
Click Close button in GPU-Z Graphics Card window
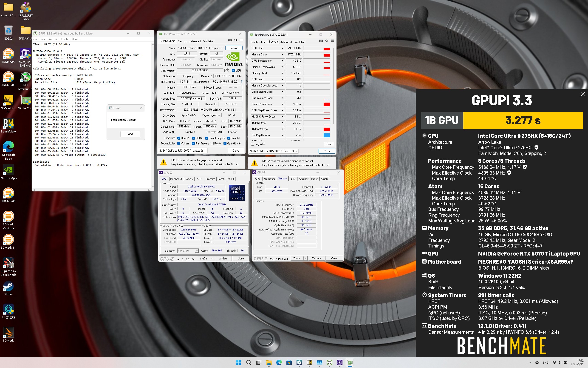tap(236, 151)
